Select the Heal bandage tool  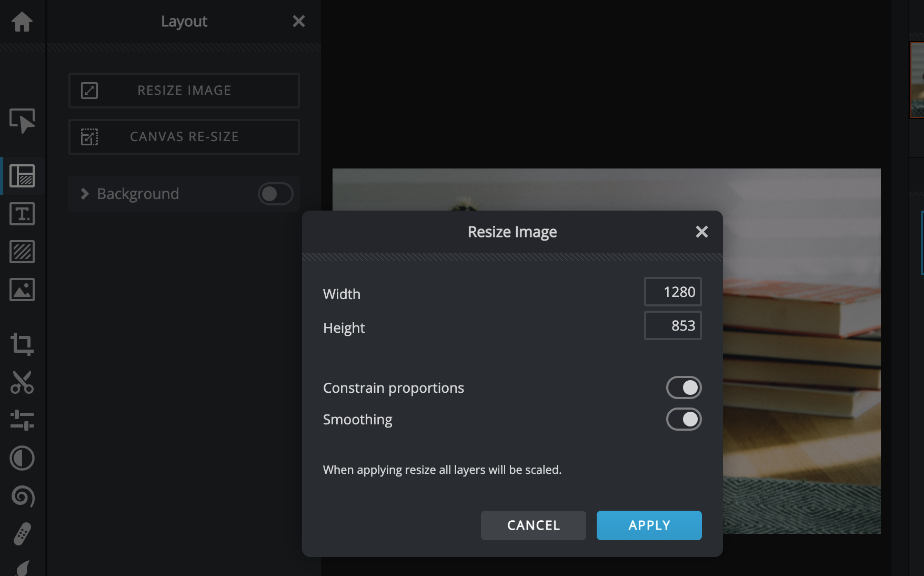[22, 534]
